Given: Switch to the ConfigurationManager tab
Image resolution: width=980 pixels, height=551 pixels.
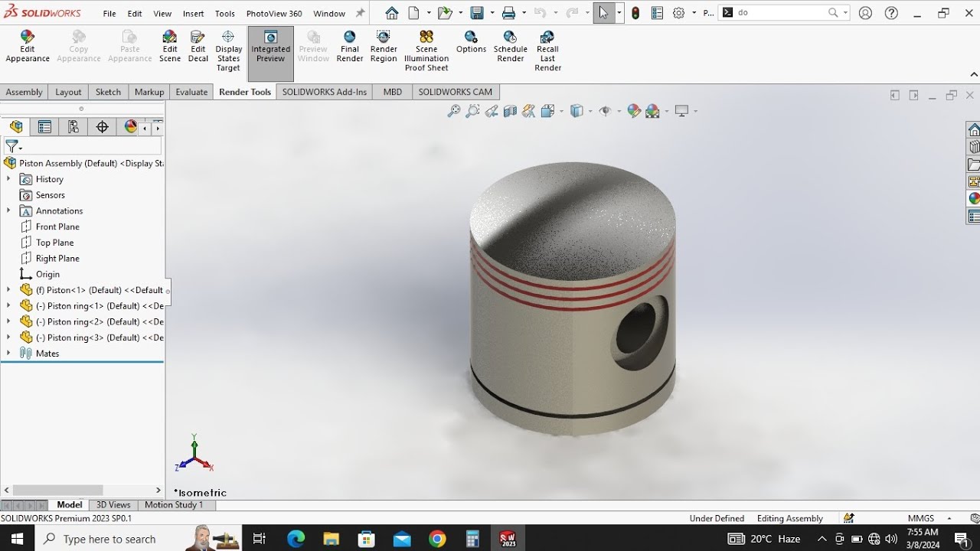Looking at the screenshot, I should pyautogui.click(x=73, y=127).
